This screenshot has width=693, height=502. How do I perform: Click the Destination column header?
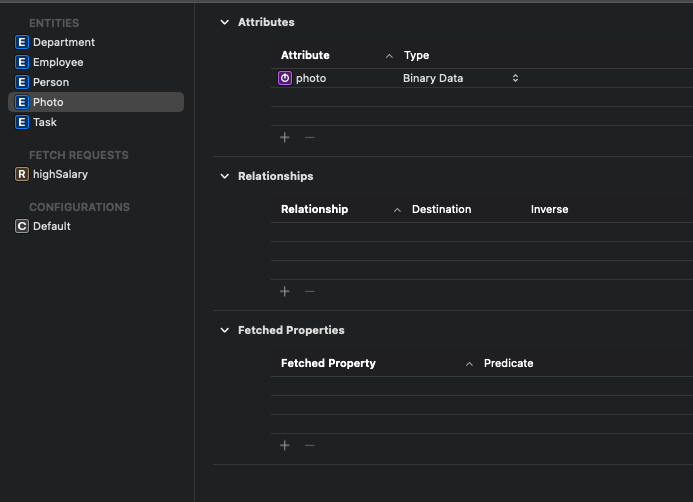point(441,209)
